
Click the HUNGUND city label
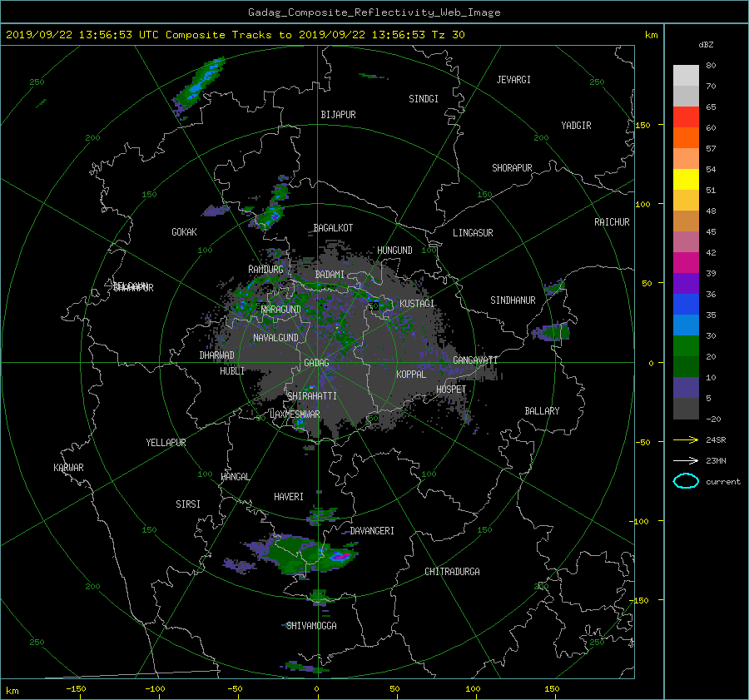tap(394, 251)
